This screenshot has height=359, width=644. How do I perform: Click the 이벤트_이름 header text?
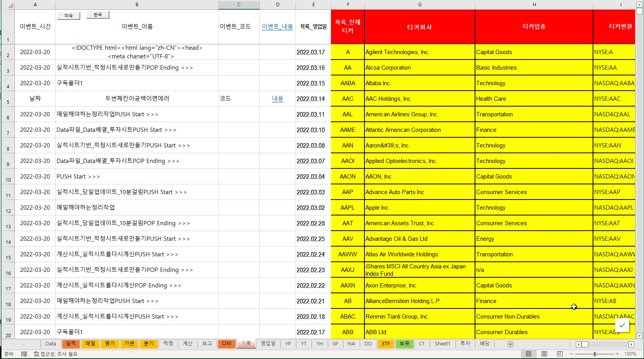point(137,26)
